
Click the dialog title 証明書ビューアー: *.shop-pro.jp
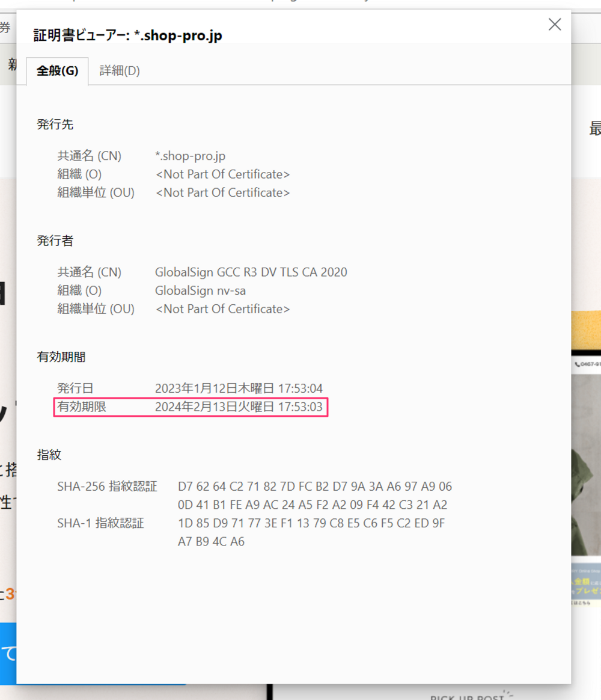coord(127,36)
